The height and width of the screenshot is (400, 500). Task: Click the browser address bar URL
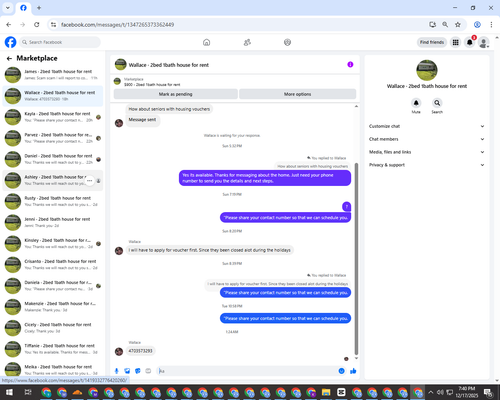(x=117, y=25)
